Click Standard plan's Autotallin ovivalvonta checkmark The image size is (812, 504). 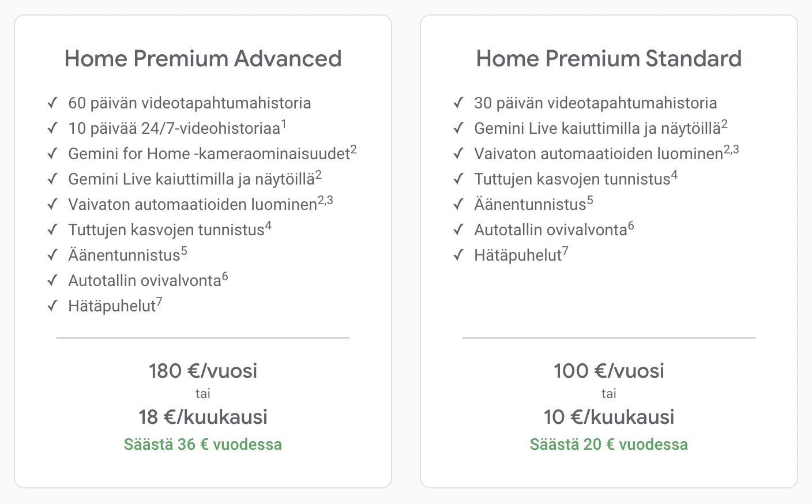458,230
